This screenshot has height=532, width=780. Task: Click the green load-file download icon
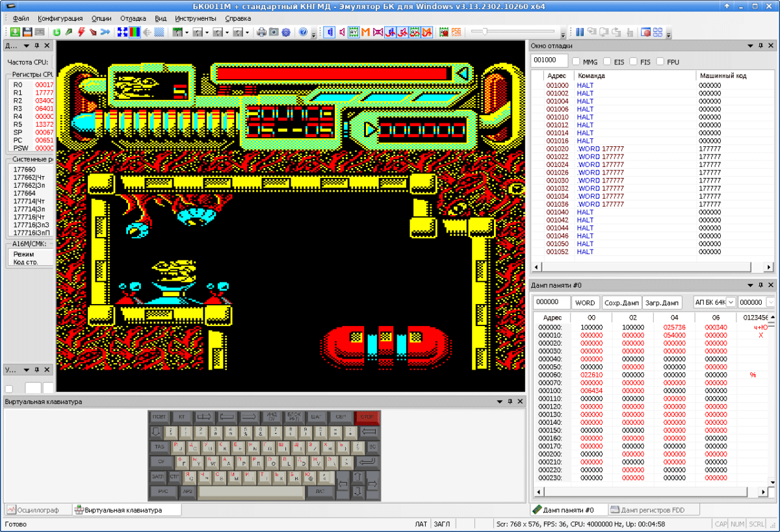tap(15, 32)
